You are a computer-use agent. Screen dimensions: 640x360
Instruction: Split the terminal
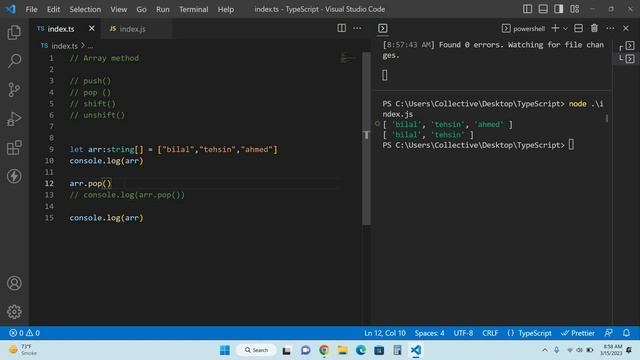[x=578, y=28]
